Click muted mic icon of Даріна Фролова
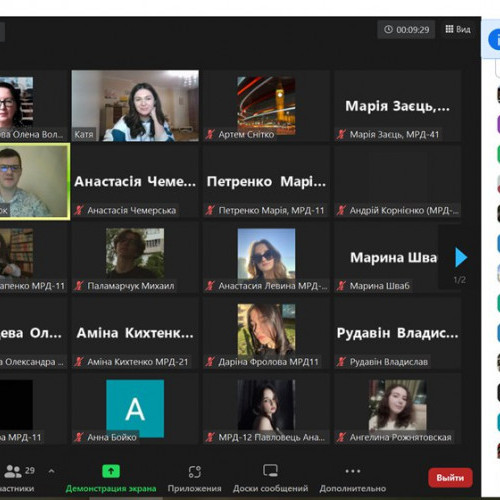 (x=210, y=362)
